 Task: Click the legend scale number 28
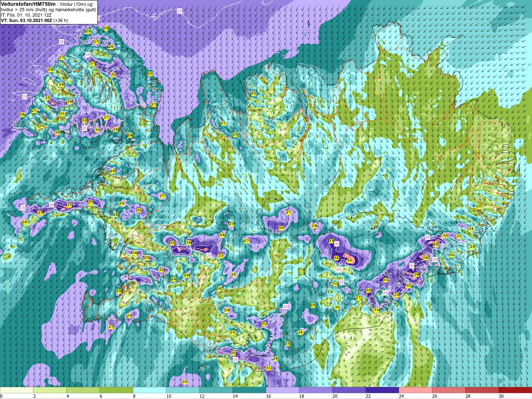tap(468, 396)
